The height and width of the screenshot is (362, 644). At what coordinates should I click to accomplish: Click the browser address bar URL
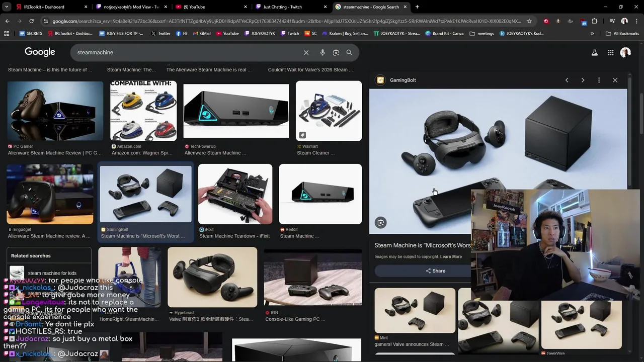point(287,21)
